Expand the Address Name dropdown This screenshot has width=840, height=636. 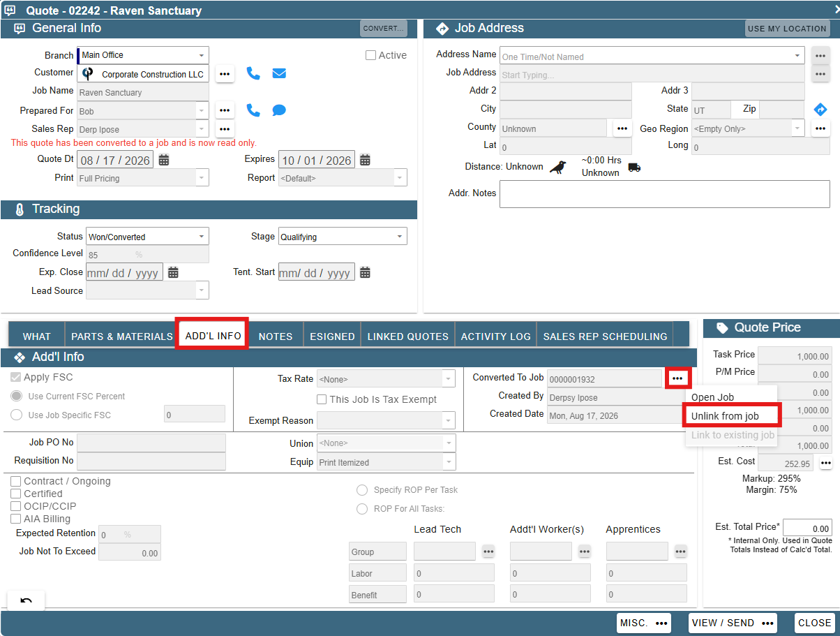click(x=797, y=56)
